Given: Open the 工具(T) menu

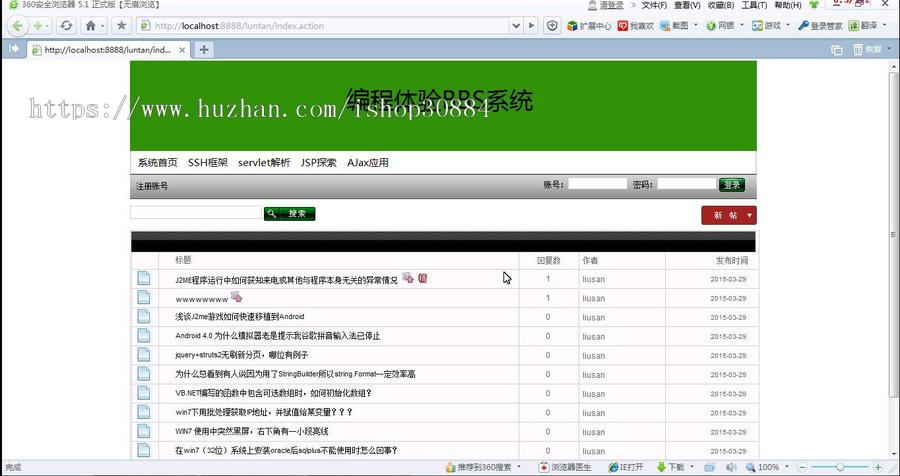Looking at the screenshot, I should (754, 5).
